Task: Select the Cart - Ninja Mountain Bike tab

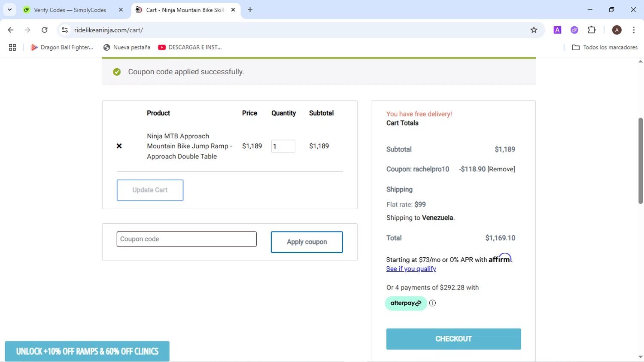Action: (x=185, y=10)
